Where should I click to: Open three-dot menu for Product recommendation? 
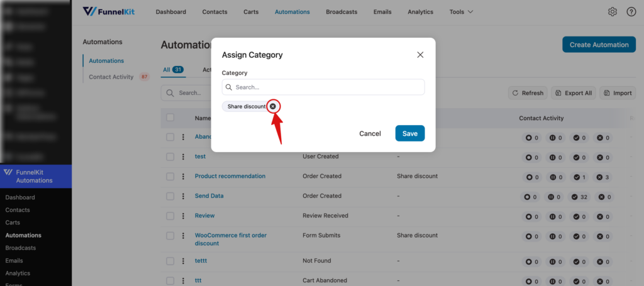(183, 177)
